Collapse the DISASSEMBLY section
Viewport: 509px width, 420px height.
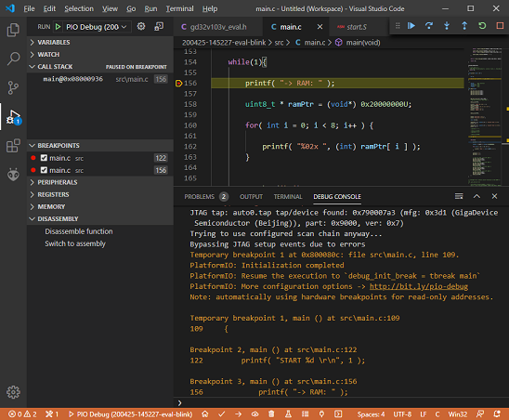coord(100,219)
